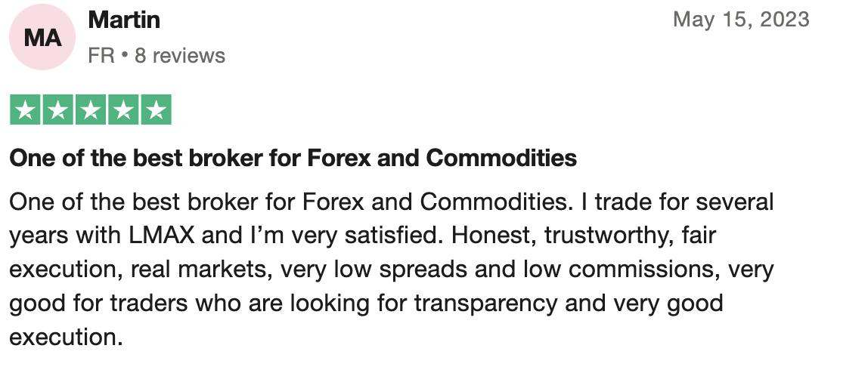Click the pink MA avatar circle

[x=42, y=37]
